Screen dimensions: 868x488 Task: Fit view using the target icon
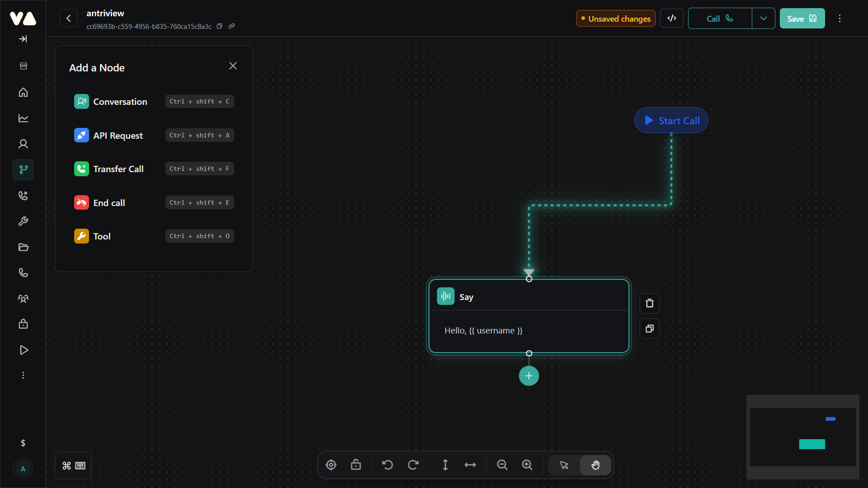(x=331, y=465)
